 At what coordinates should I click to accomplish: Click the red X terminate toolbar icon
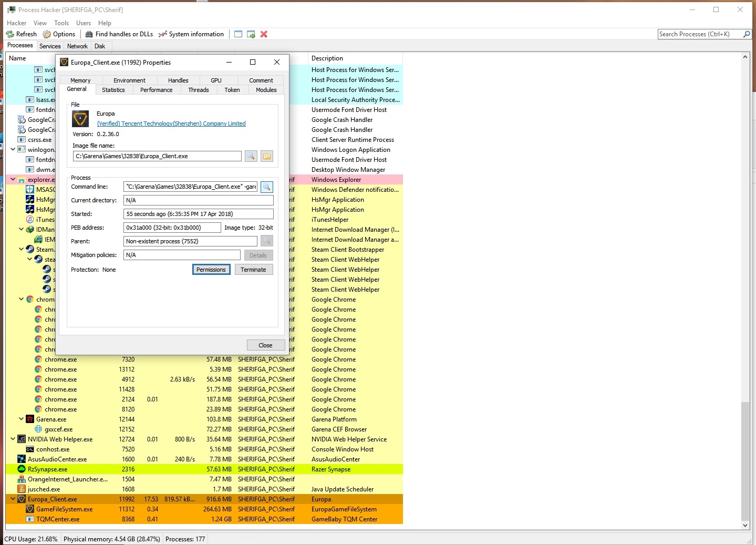tap(264, 34)
